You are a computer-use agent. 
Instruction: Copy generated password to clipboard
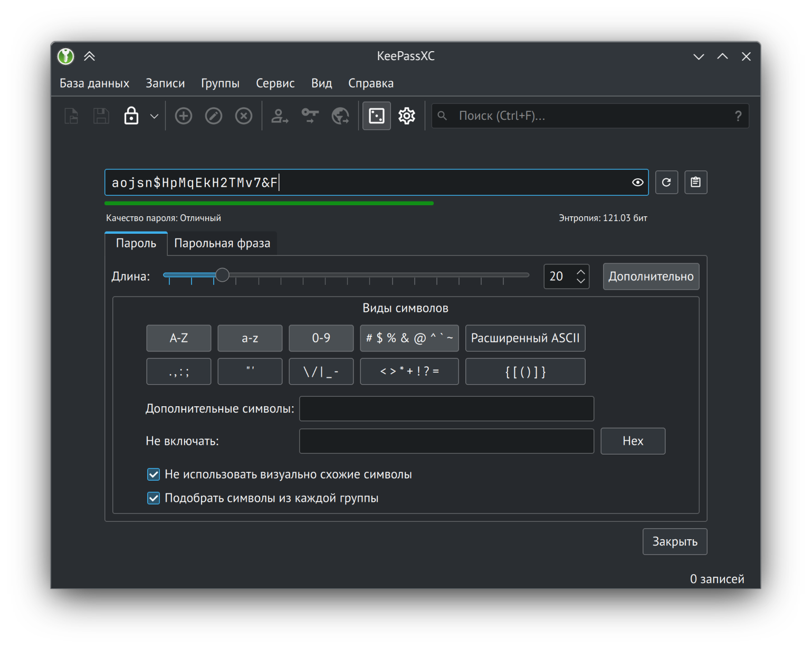coord(696,183)
